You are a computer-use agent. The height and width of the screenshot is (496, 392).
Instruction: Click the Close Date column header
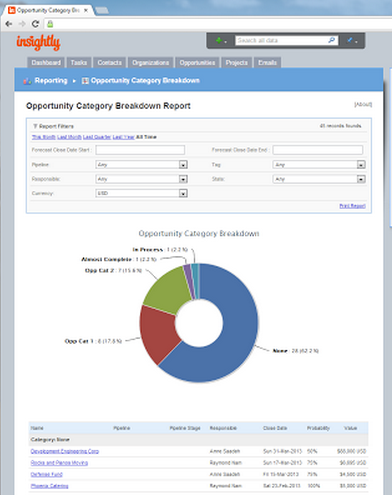275,428
